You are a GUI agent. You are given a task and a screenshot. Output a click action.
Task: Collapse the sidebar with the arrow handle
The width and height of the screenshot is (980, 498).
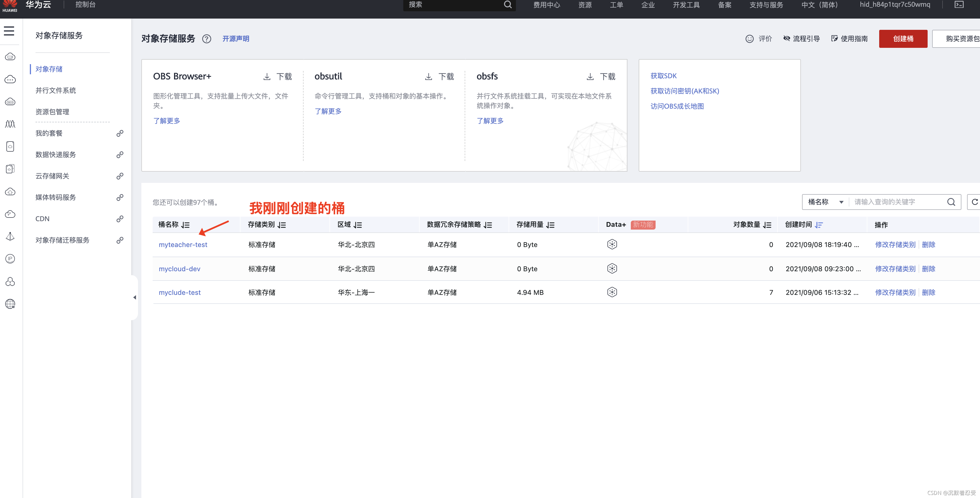pos(134,298)
